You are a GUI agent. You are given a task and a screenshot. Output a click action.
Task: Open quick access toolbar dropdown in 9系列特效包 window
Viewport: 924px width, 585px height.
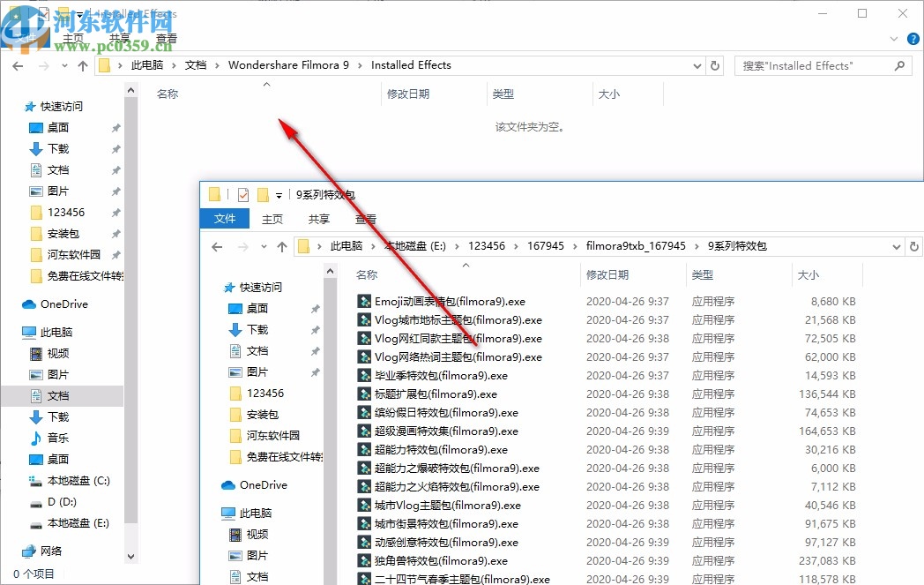point(279,195)
